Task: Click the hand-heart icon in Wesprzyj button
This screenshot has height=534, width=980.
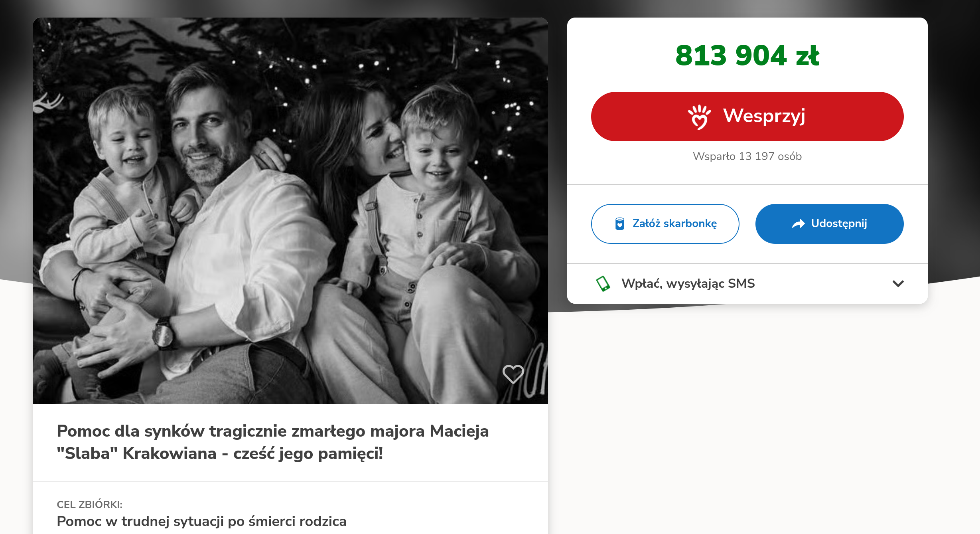Action: 699,117
